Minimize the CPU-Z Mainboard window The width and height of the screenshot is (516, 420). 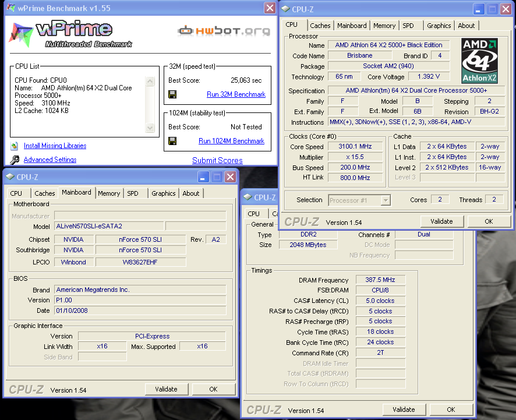coord(203,177)
